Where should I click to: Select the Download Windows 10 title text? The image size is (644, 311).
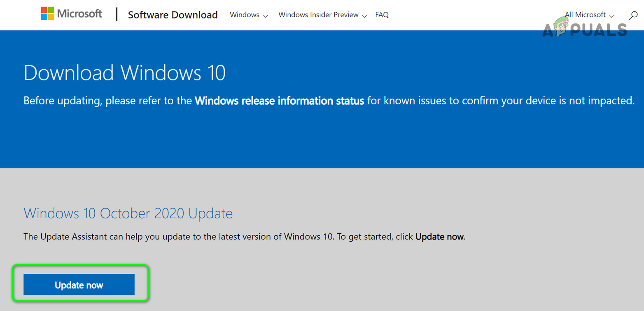point(124,72)
